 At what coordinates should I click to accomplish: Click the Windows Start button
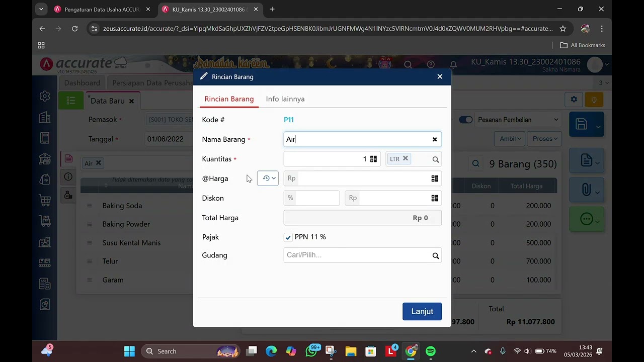point(129,351)
